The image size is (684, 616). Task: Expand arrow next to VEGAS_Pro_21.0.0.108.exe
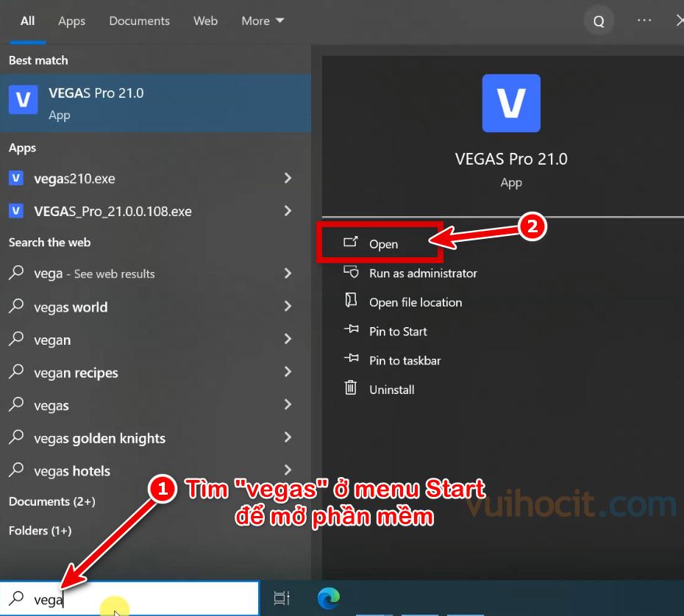click(x=288, y=211)
